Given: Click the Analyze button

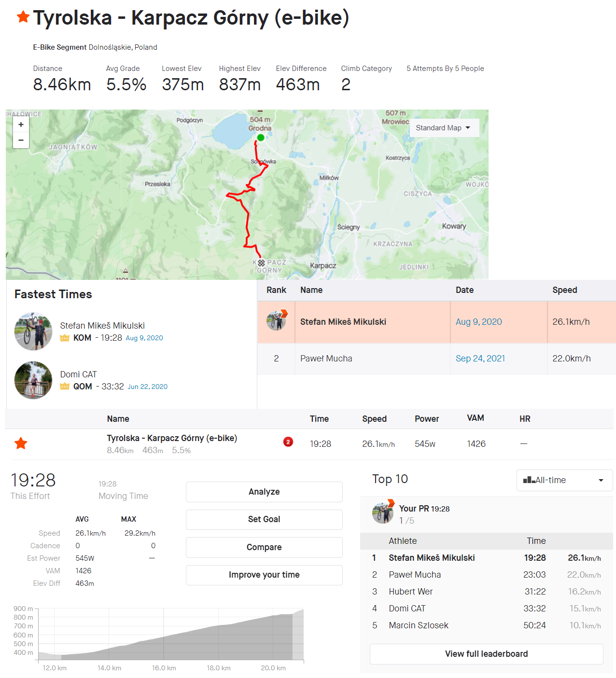Looking at the screenshot, I should pos(264,492).
